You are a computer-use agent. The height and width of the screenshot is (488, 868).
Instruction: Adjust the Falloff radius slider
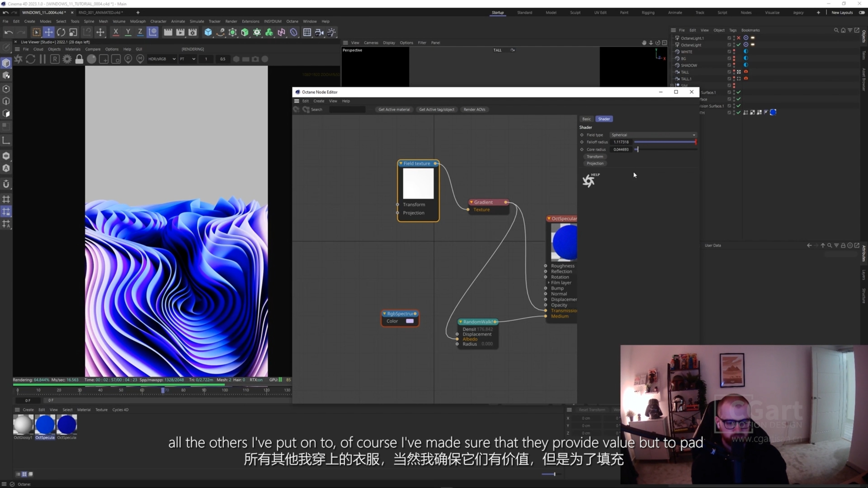(x=665, y=142)
